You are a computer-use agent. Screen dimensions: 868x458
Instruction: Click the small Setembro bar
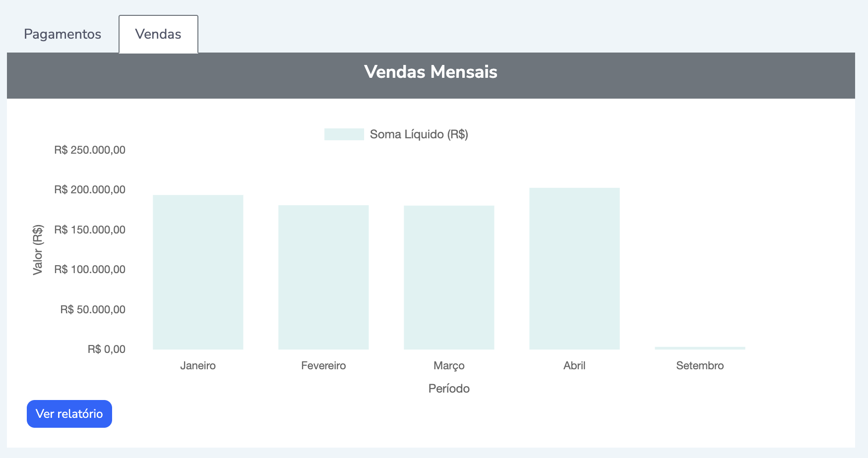click(x=700, y=348)
